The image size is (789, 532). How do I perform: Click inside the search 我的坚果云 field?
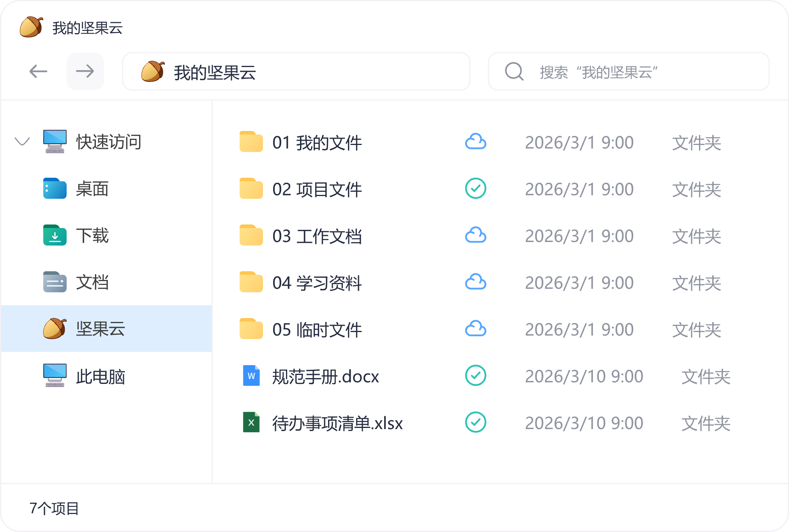click(x=623, y=71)
